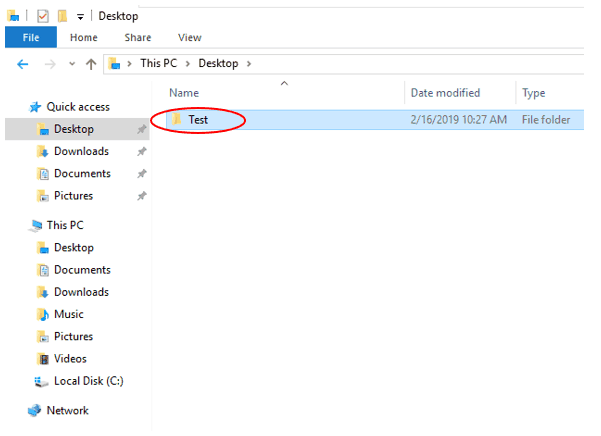Viewport: 601px width, 436px height.
Task: Sort files by the Date modified column
Action: point(444,93)
